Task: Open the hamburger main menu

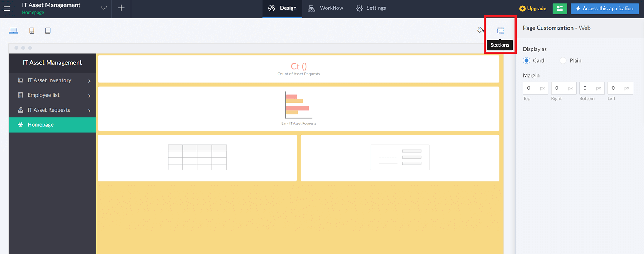Action: (x=7, y=9)
